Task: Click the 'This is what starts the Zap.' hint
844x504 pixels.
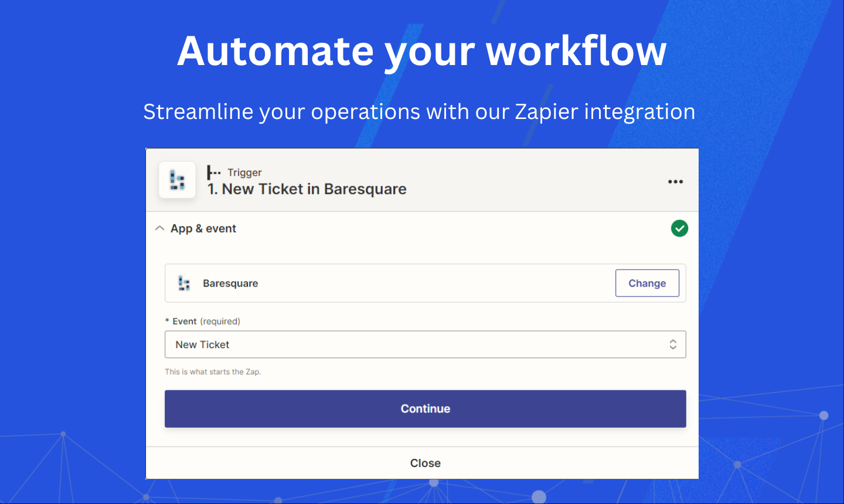Action: [213, 372]
